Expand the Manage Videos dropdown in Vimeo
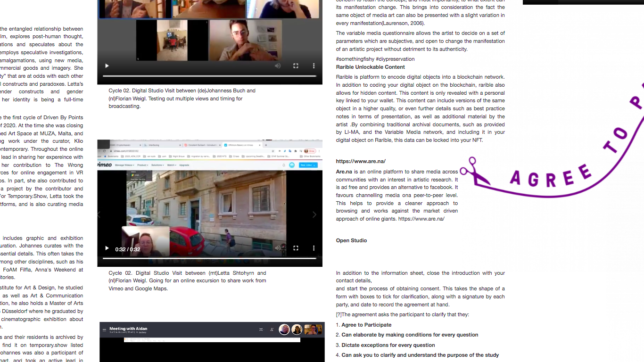This screenshot has height=362, width=644. tap(125, 165)
